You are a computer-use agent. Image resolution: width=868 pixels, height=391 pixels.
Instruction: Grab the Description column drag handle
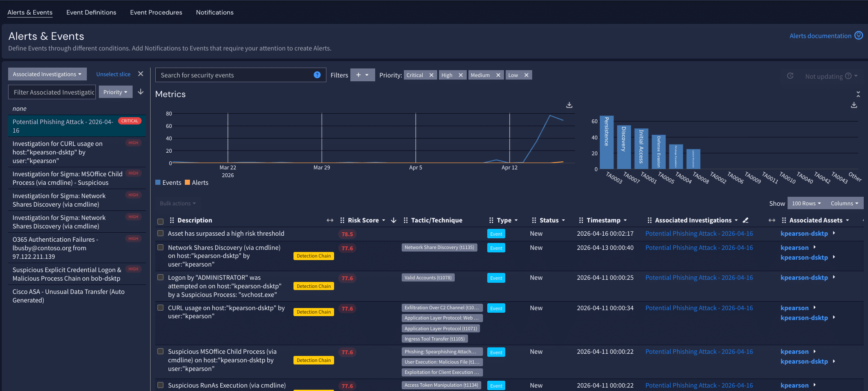tap(172, 220)
